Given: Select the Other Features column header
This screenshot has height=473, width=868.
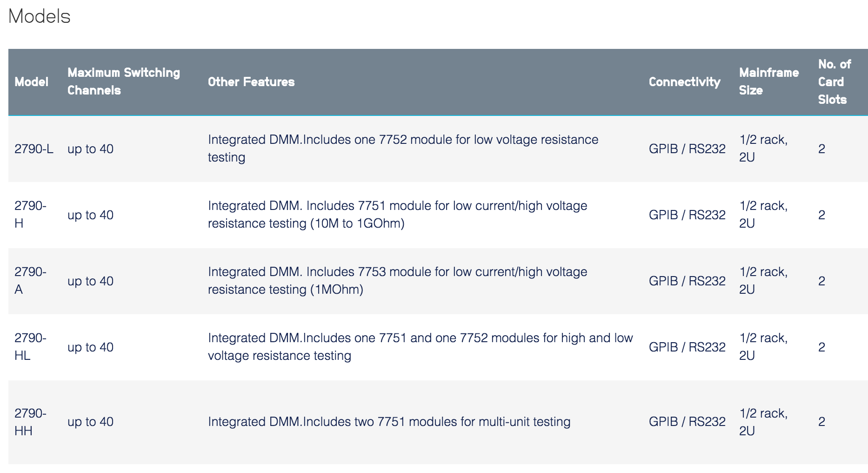Looking at the screenshot, I should pyautogui.click(x=251, y=82).
